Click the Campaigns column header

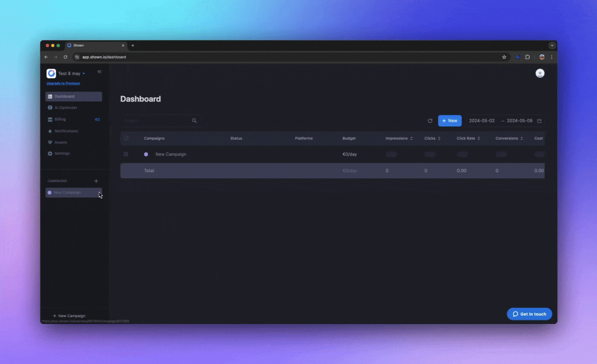(x=154, y=139)
